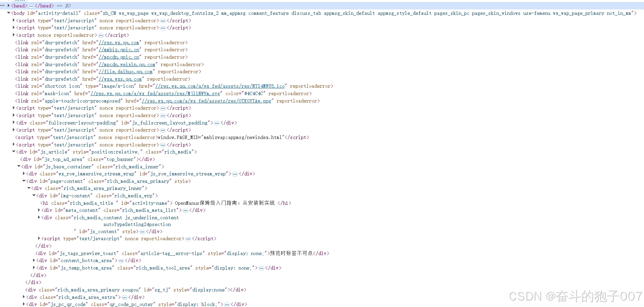
Task: Expand the js_temp_bottom_area div
Action: click(x=34, y=268)
